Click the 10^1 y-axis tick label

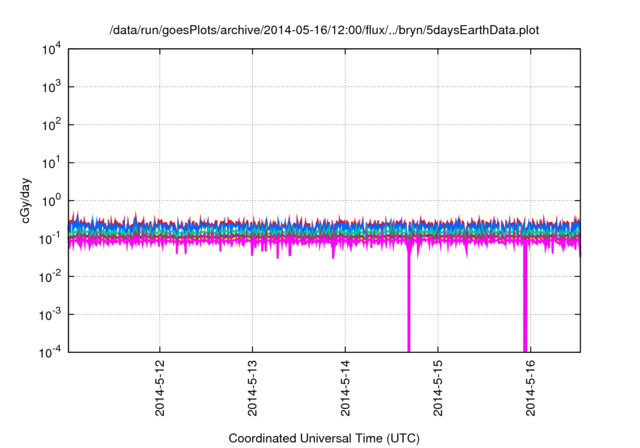tap(51, 163)
